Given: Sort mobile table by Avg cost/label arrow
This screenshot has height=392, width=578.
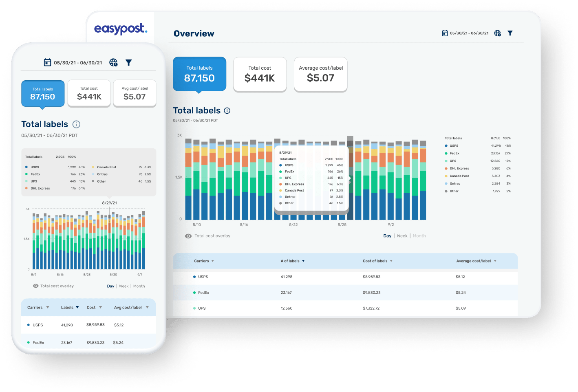Looking at the screenshot, I should pyautogui.click(x=147, y=307).
